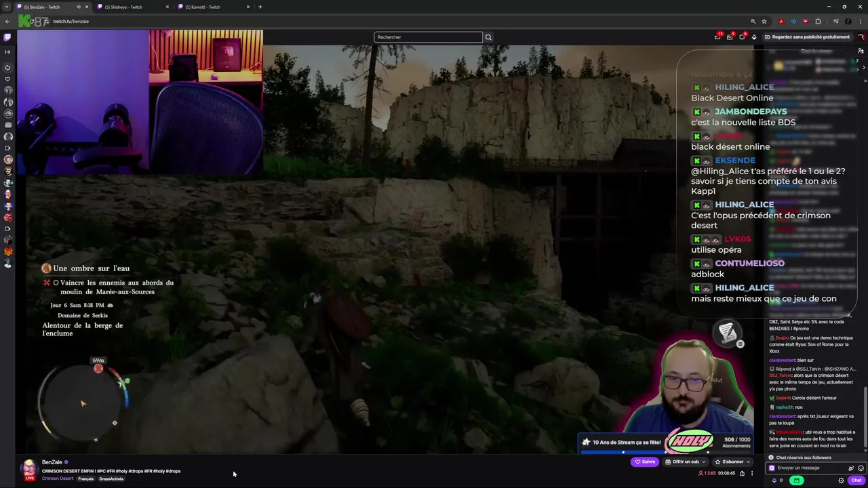The width and height of the screenshot is (868, 488).
Task: Open the Chrome three-dot menu
Action: pyautogui.click(x=861, y=21)
